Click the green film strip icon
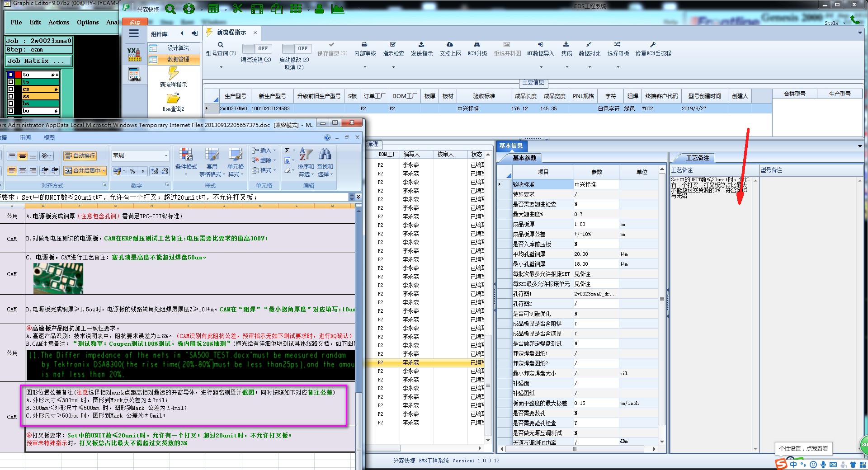This screenshot has height=470, width=868. pyautogui.click(x=257, y=9)
